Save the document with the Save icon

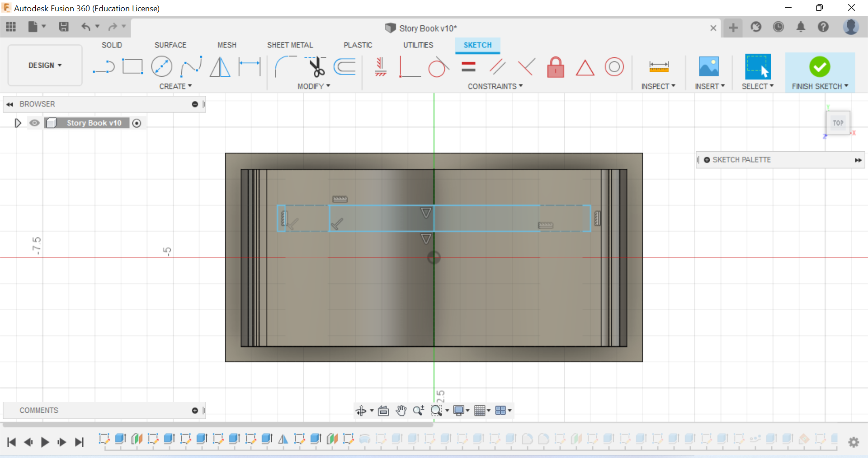(x=64, y=27)
